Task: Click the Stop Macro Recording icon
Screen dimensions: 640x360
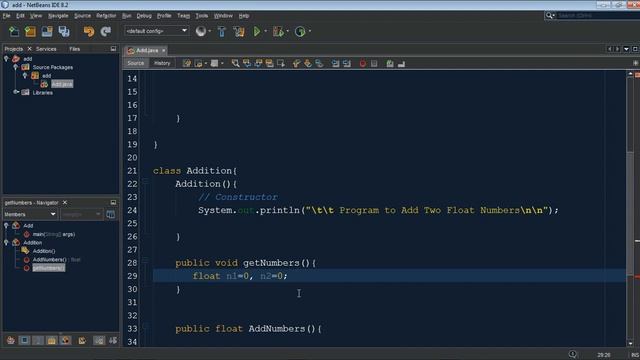Action: tap(374, 63)
